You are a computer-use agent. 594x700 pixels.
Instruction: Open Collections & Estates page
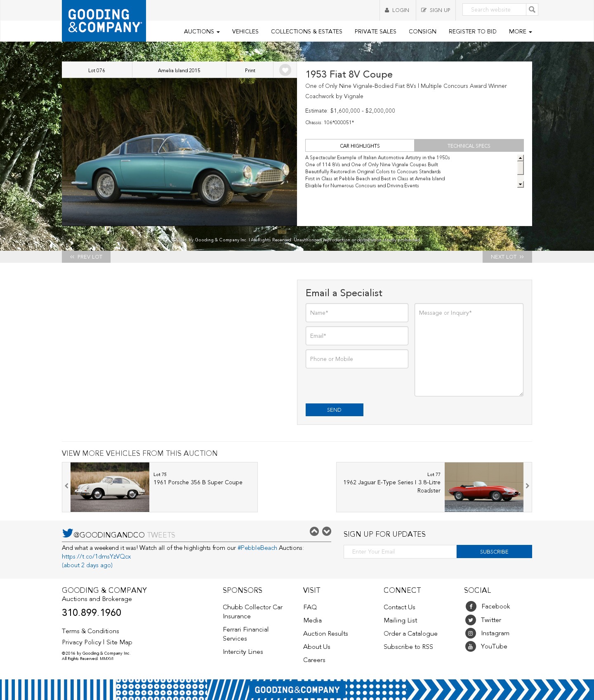point(306,31)
